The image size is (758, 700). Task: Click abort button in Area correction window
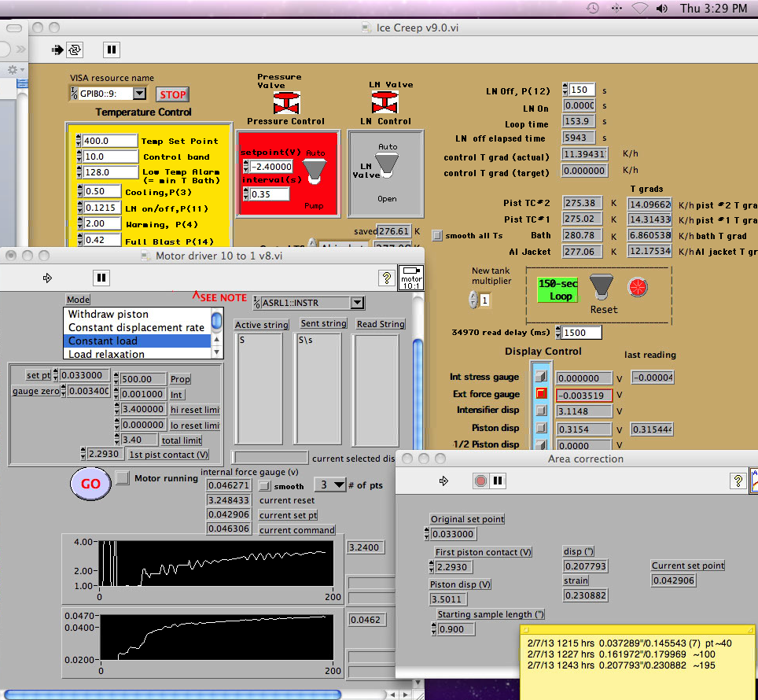click(481, 480)
